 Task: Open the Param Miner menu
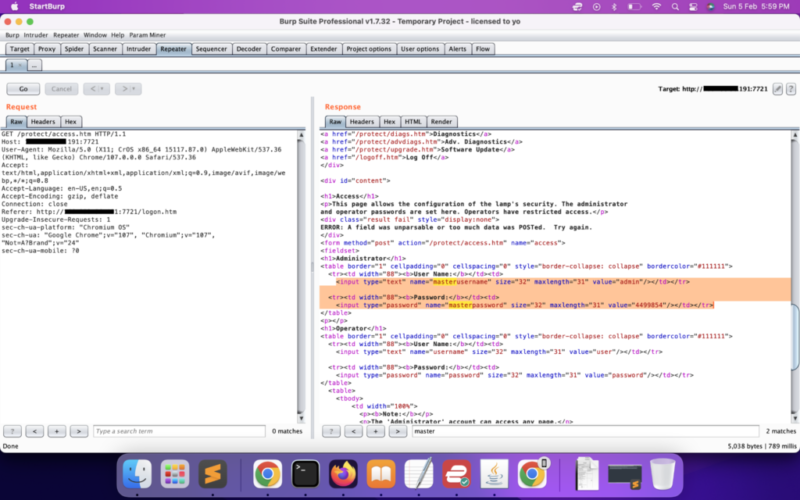tap(147, 35)
